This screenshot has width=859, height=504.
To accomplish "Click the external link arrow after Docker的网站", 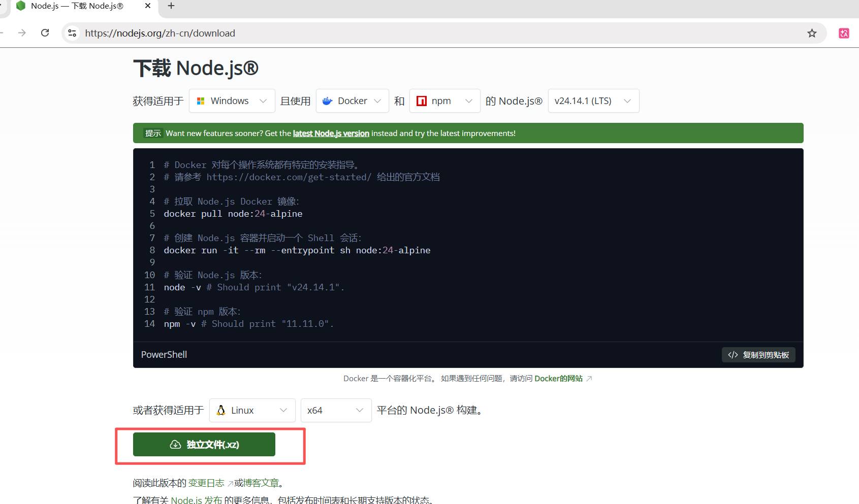I will [589, 379].
